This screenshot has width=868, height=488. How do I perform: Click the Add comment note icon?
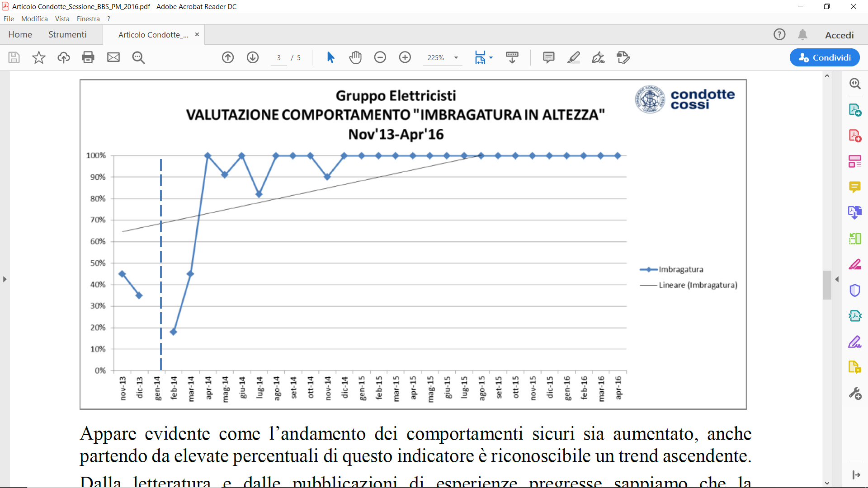pos(548,57)
